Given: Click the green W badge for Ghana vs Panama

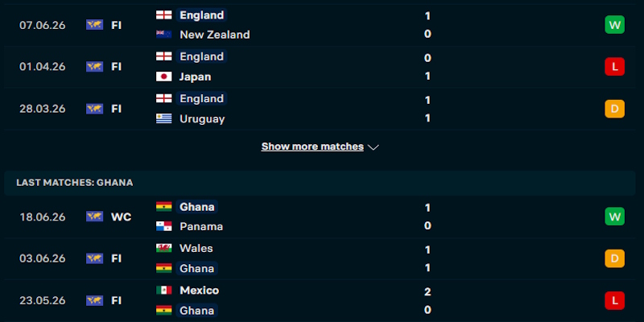Looking at the screenshot, I should [x=614, y=217].
